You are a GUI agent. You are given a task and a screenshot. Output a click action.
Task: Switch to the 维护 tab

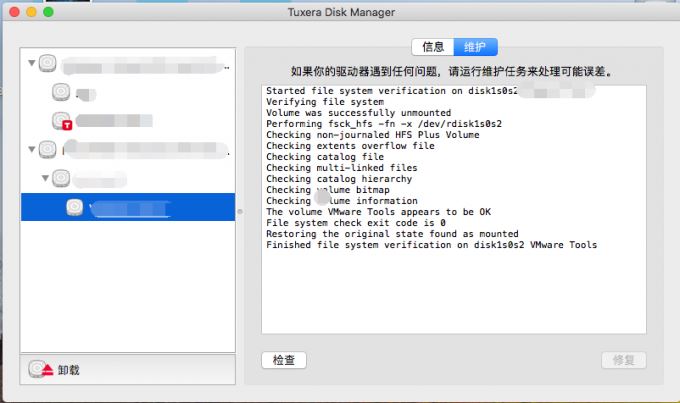(x=474, y=47)
